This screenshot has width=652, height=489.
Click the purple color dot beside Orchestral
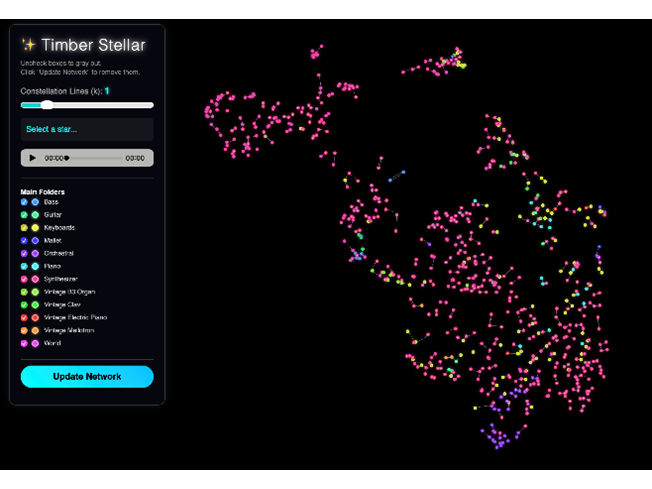pyautogui.click(x=35, y=253)
